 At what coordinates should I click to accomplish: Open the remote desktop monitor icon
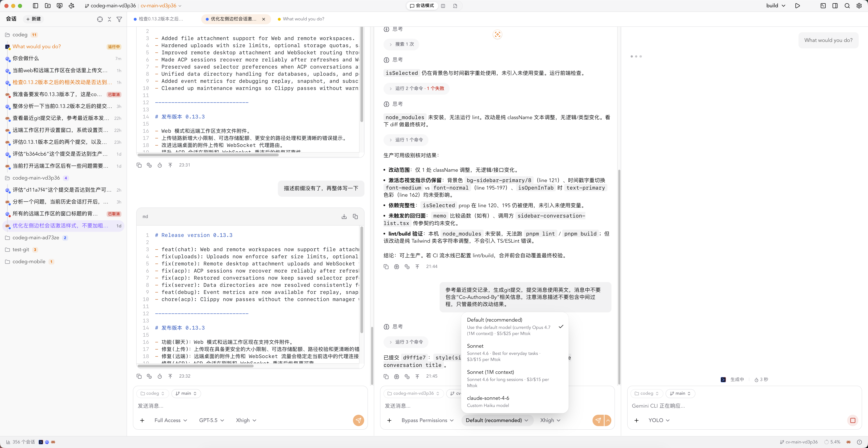pyautogui.click(x=60, y=6)
